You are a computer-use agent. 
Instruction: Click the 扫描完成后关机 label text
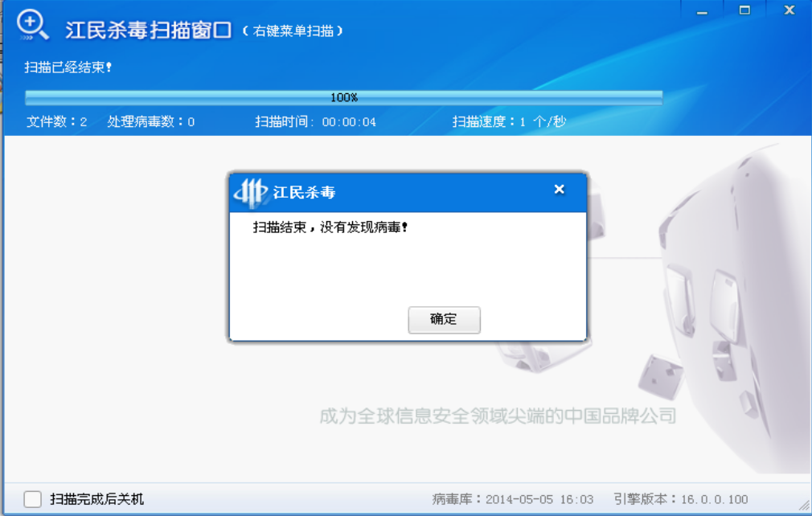tap(96, 499)
